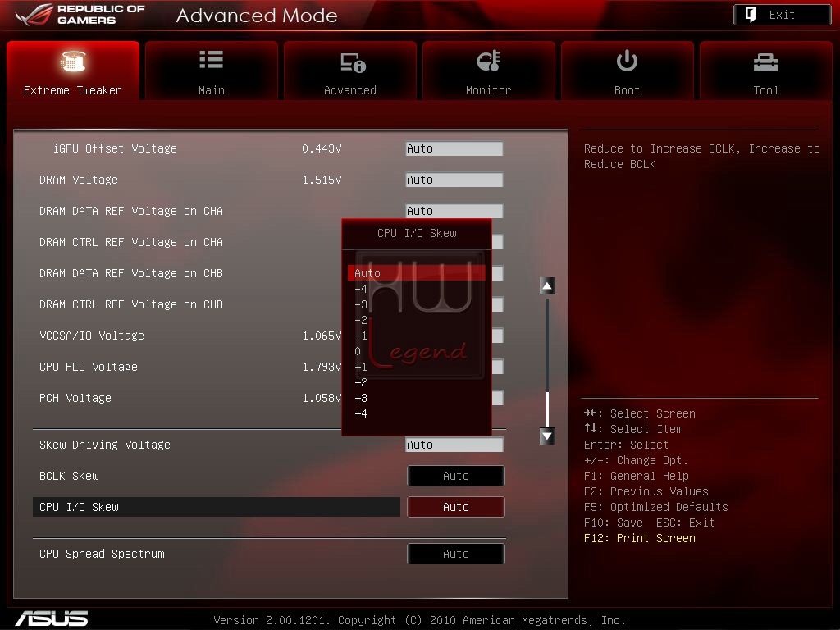Click the Reduce to Increase BCLK help text
This screenshot has height=630, width=840.
tap(702, 156)
